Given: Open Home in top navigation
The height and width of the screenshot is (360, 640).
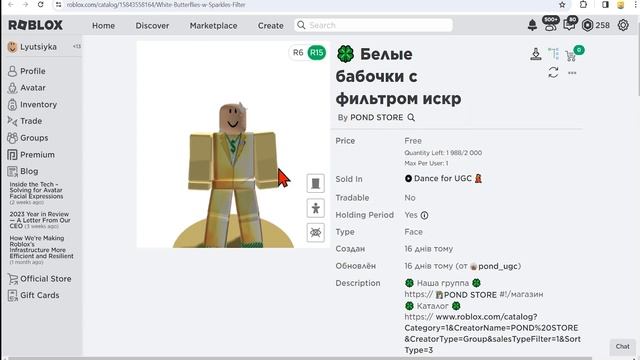Looking at the screenshot, I should click(x=103, y=25).
